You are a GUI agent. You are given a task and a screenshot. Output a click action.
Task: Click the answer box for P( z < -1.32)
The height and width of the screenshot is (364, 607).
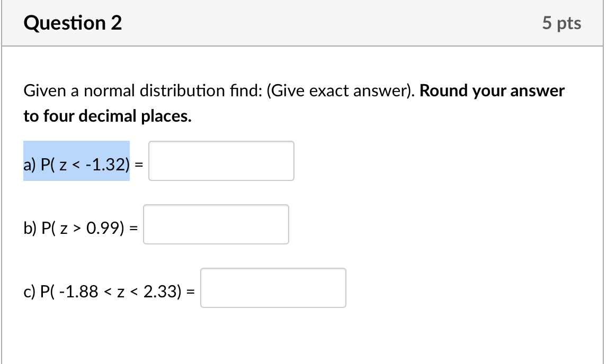coord(221,161)
